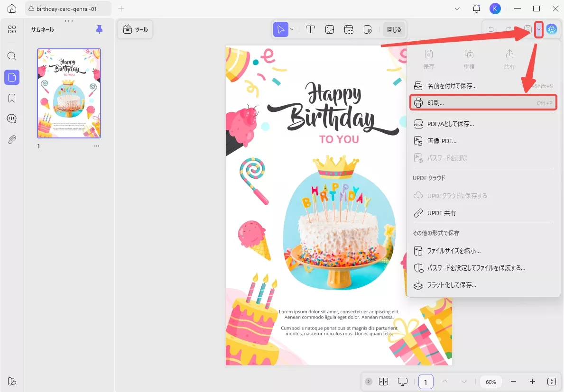Open the 60% zoom level dropdown

point(490,382)
